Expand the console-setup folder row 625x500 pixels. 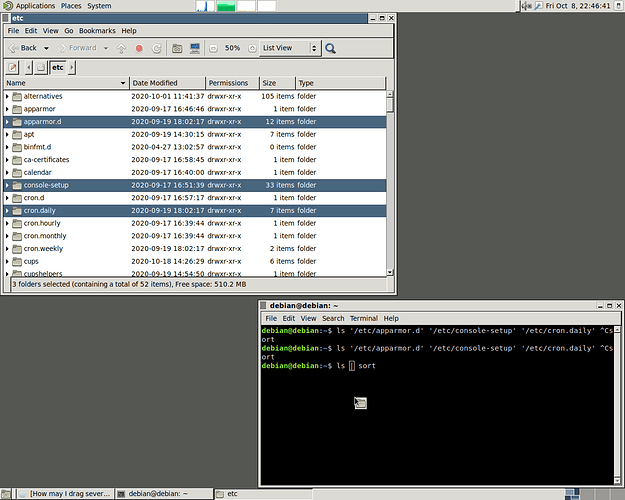7,185
